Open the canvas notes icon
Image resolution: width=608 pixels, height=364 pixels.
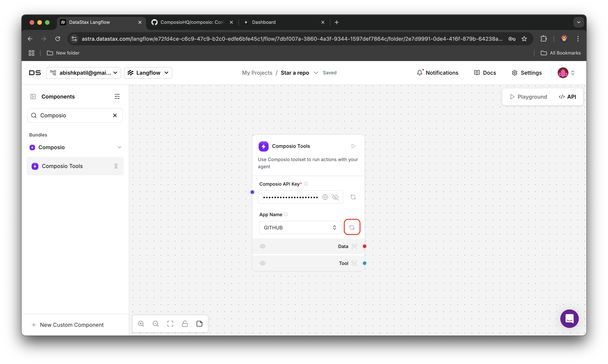(x=199, y=324)
